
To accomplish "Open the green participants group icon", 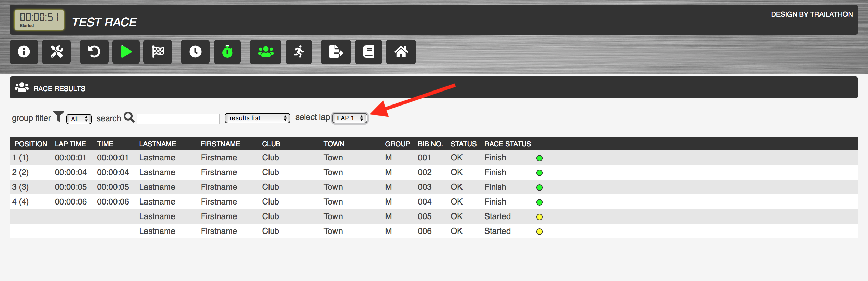I will [265, 52].
